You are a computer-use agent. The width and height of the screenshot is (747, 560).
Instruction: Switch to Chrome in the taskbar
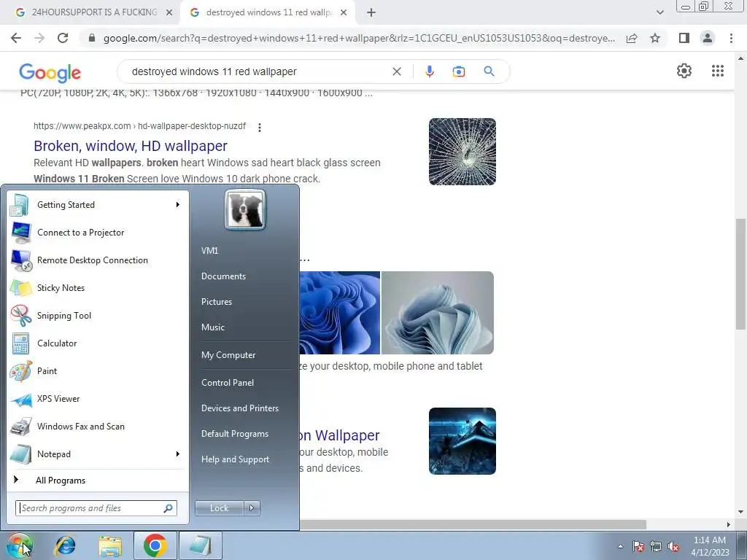click(155, 545)
